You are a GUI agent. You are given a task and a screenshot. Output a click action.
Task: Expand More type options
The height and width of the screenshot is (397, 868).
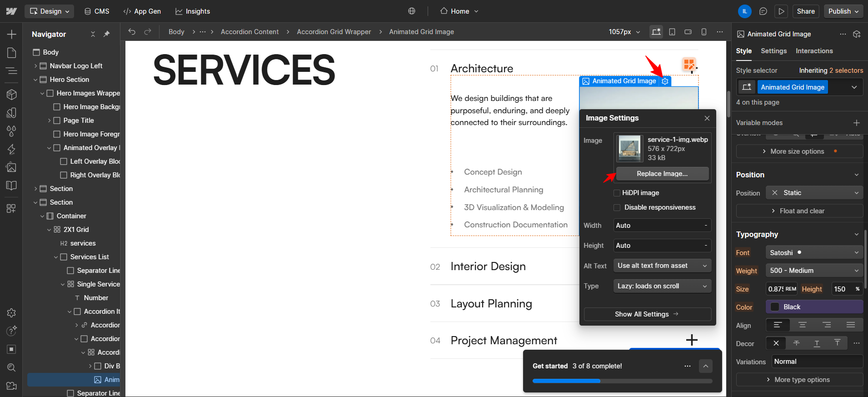[x=800, y=380]
